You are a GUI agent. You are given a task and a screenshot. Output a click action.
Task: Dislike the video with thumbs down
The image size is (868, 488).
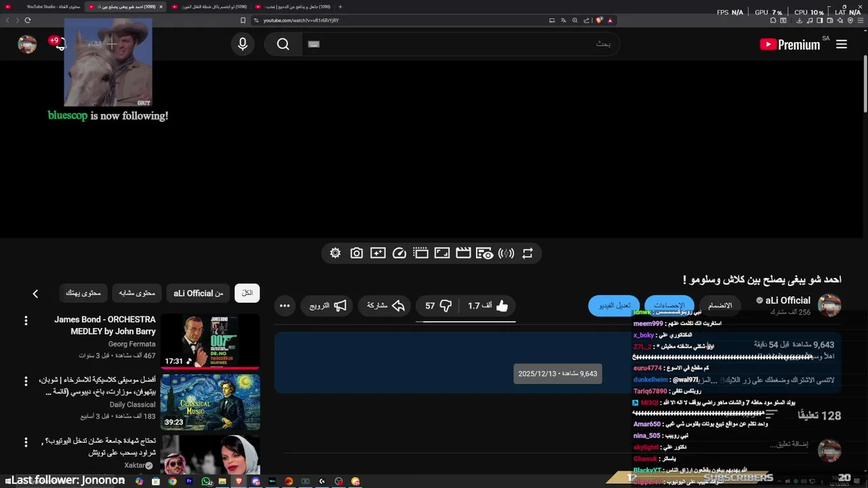click(x=439, y=306)
